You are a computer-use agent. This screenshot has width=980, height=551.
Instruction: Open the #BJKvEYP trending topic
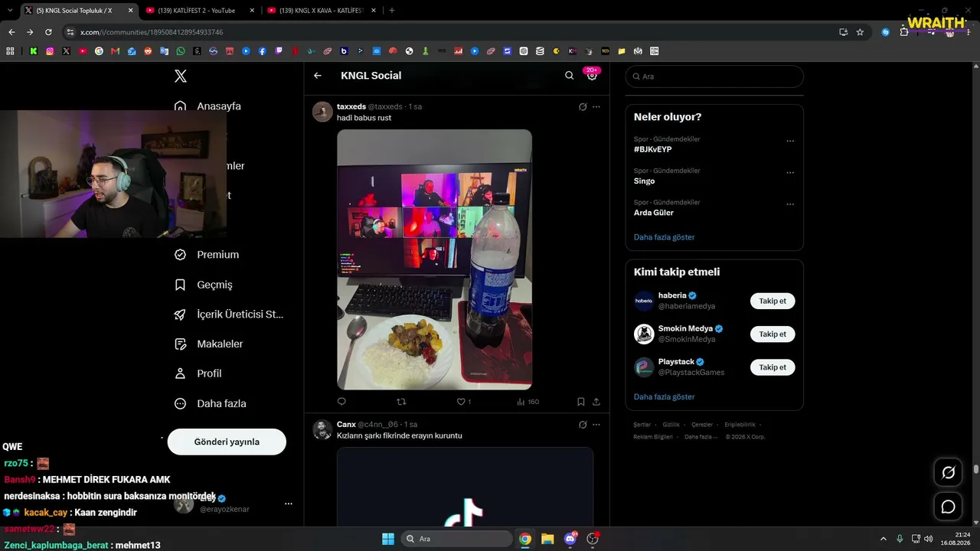(652, 149)
